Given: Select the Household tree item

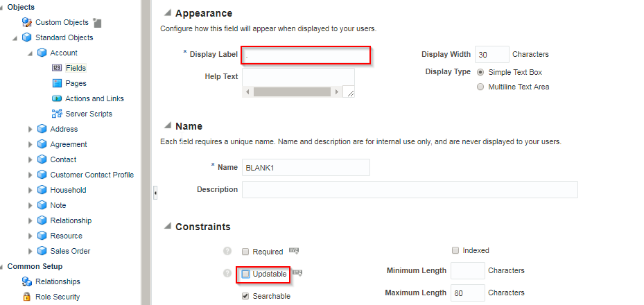Looking at the screenshot, I should [68, 190].
